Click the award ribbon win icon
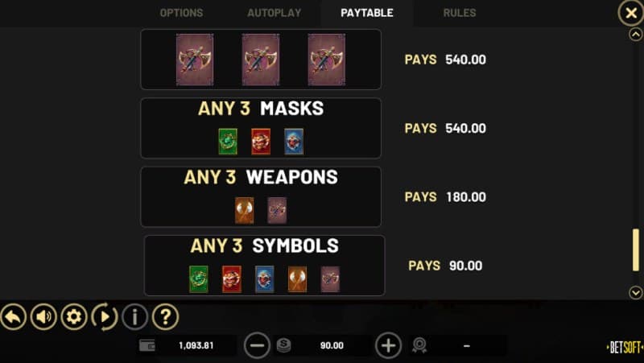This screenshot has height=363, width=644. 419,345
